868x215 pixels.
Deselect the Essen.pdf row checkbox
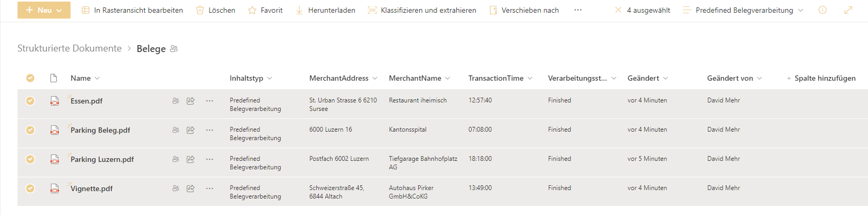coord(30,101)
